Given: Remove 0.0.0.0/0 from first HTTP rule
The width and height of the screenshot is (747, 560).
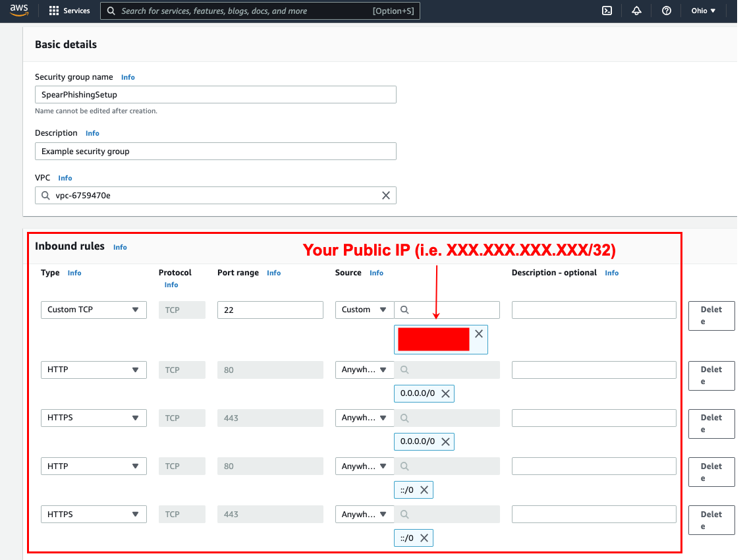Looking at the screenshot, I should point(445,393).
